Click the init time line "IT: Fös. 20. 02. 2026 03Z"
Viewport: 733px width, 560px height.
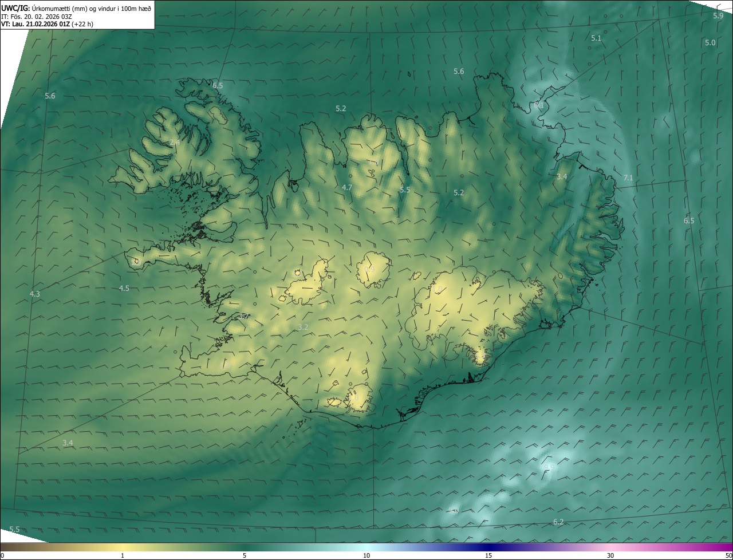click(37, 16)
